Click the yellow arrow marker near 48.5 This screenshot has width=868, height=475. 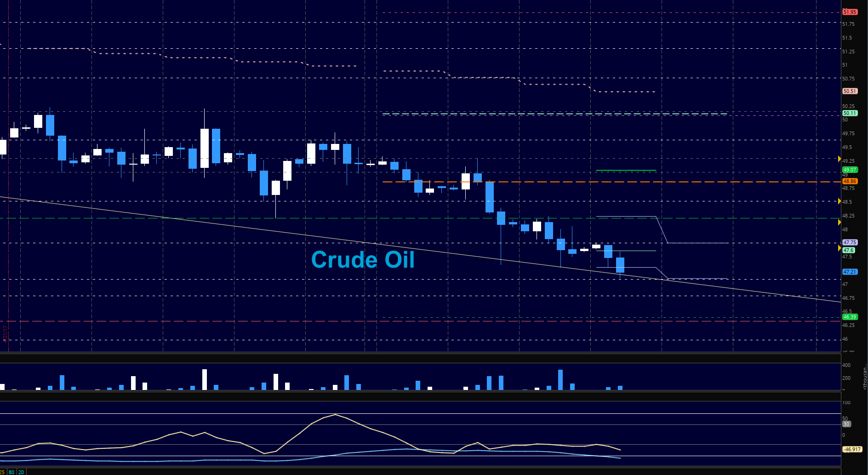839,201
